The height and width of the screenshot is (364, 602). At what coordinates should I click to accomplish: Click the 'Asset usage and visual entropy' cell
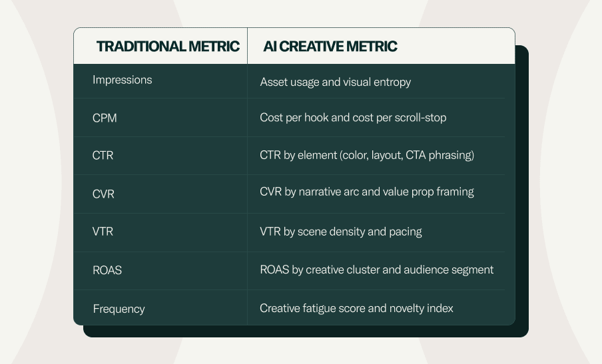point(335,82)
